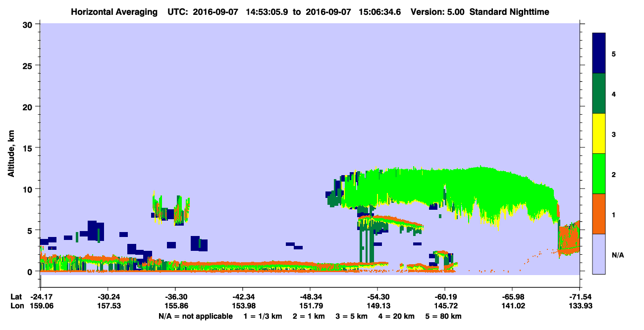Click the 'Standard Nighttime' label

[x=509, y=11]
